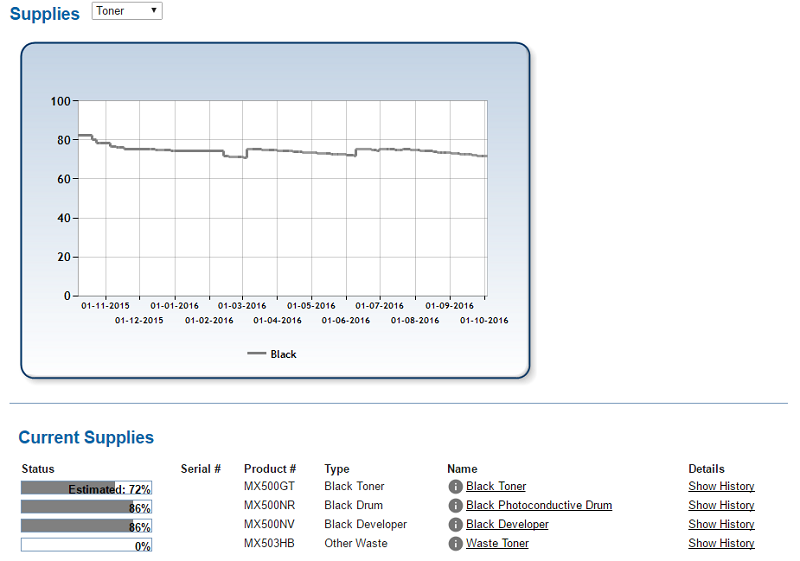The height and width of the screenshot is (561, 800).
Task: Click the Serial # column header
Action: 201,469
